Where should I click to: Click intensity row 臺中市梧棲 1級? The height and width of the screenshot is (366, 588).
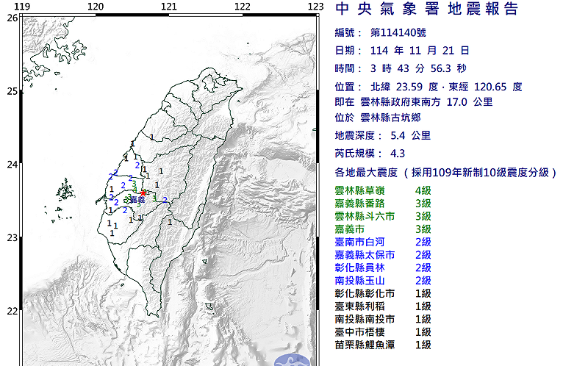point(383,332)
